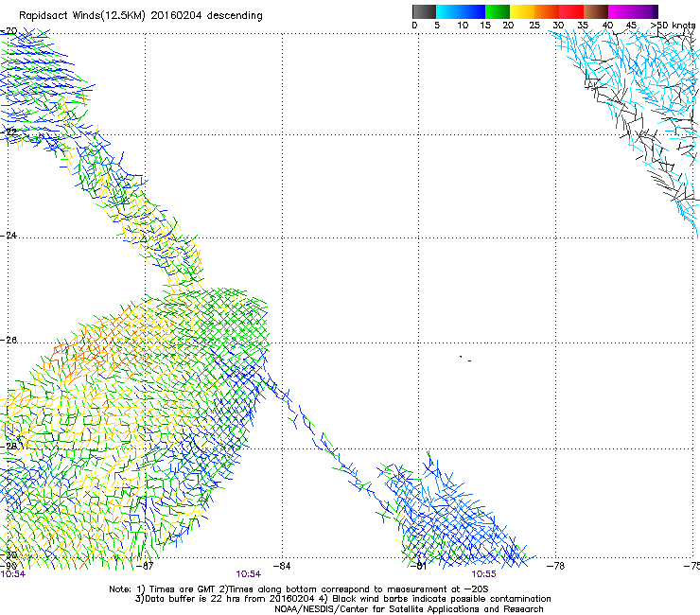This screenshot has width=700, height=615.
Task: Click the '>50 knots' scale label
Action: click(674, 26)
